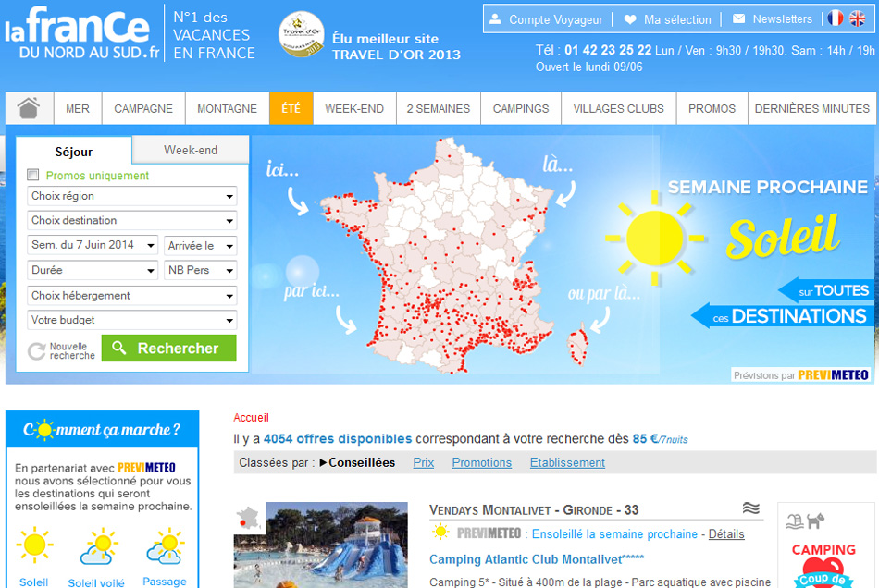Open the 2 SEMAINES menu item

tap(439, 108)
